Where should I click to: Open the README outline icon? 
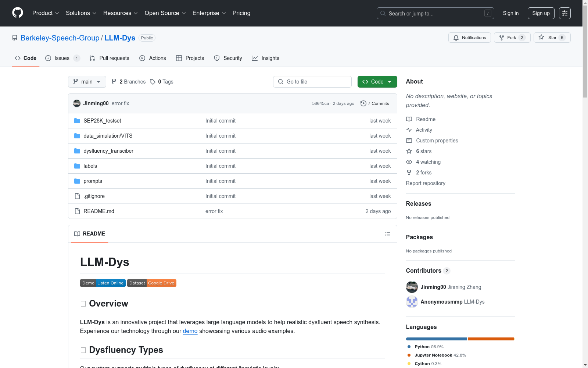coord(388,234)
